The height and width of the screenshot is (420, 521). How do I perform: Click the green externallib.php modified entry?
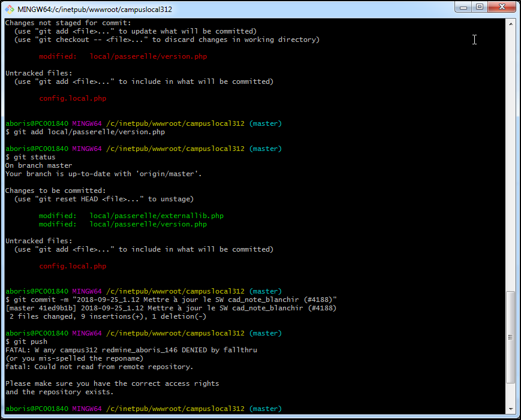coord(131,216)
